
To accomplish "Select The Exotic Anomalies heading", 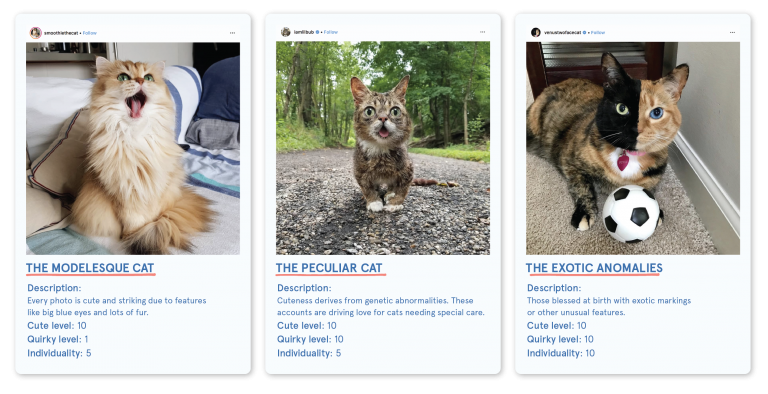I will click(594, 268).
